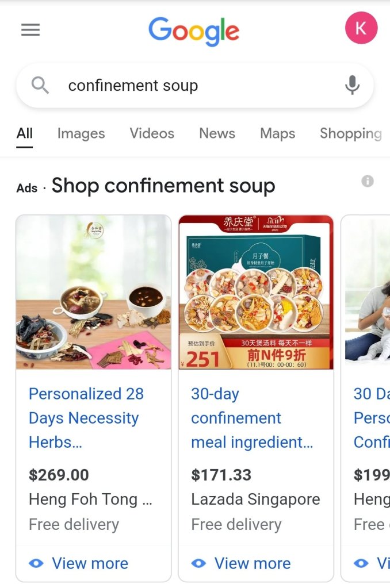
Task: Switch to the Images tab
Action: (81, 133)
